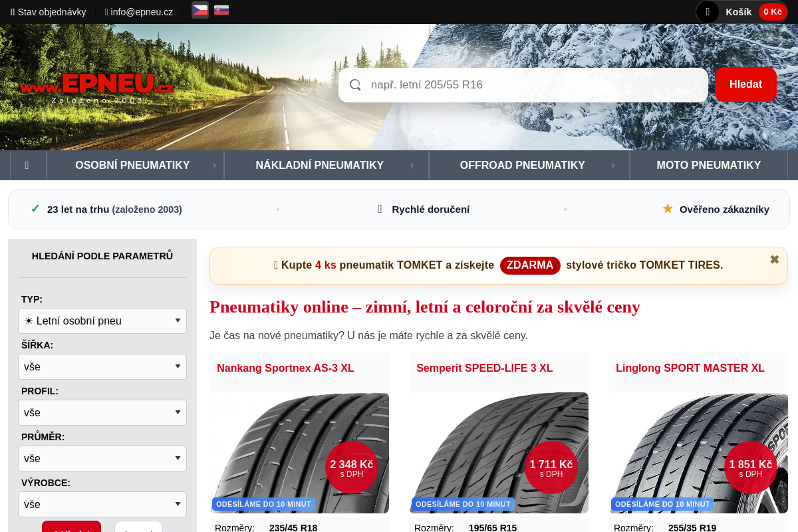This screenshot has height=532, width=798.
Task: Close the TOMKET promo banner
Action: (775, 260)
